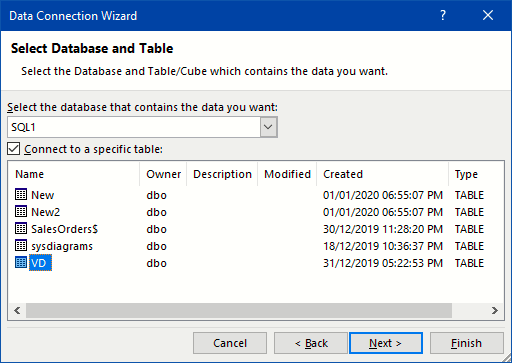512x363 pixels.
Task: Click dbo owner cell in SalesOrders$ row
Action: click(x=156, y=229)
